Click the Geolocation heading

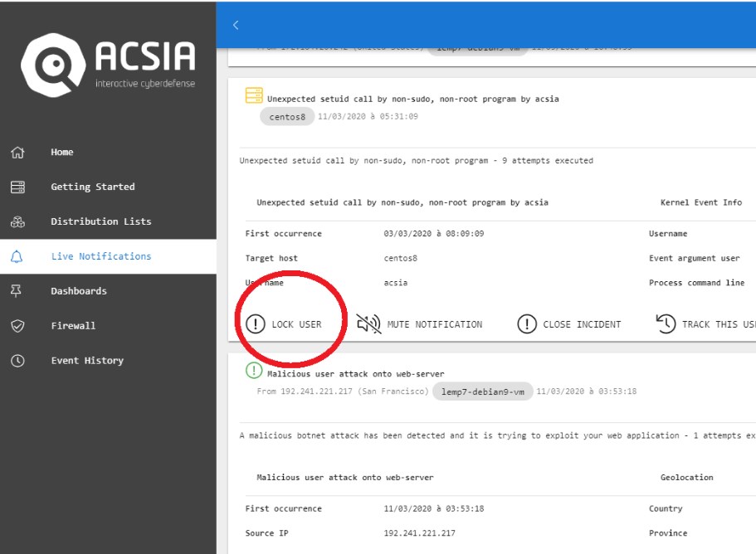click(686, 478)
